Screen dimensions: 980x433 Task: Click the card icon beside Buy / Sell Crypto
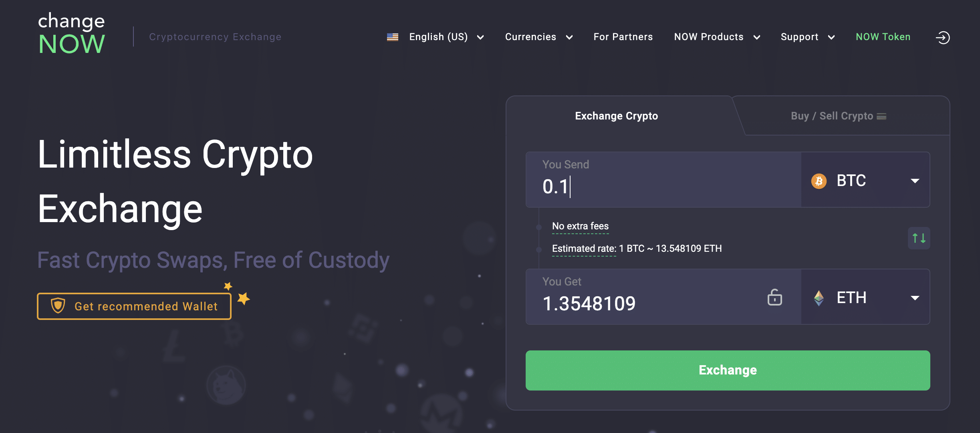point(881,116)
